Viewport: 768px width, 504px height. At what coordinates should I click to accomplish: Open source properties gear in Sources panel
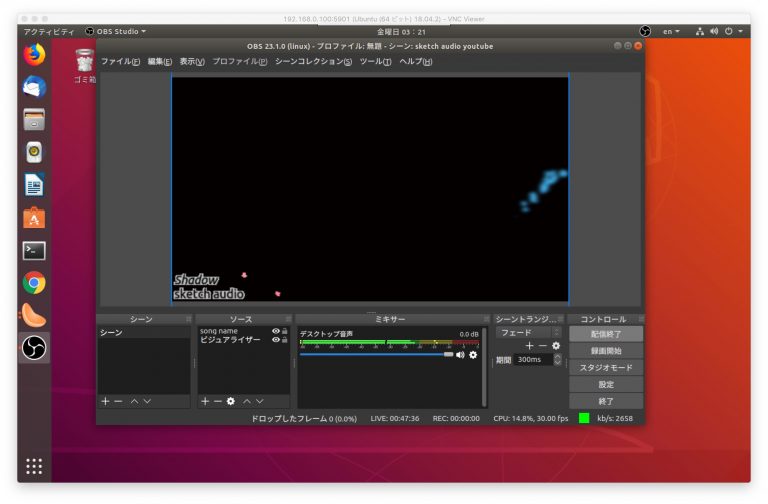coord(231,401)
